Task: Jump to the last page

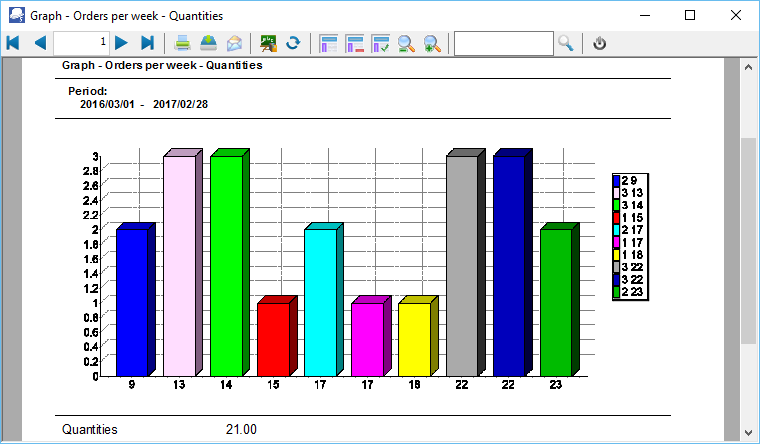Action: (148, 43)
